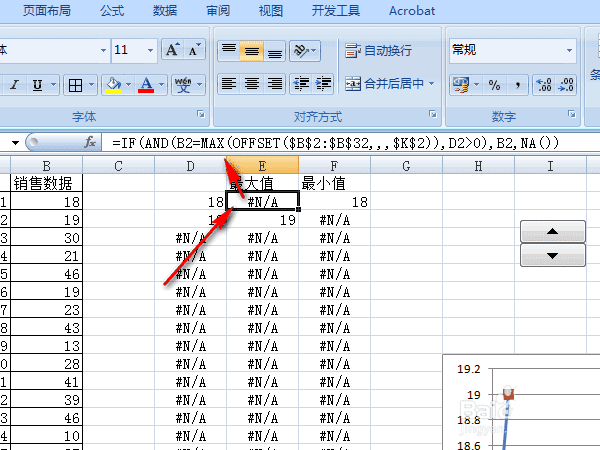Image resolution: width=600 pixels, height=450 pixels.
Task: Open the 开发工具 tab
Action: click(336, 11)
